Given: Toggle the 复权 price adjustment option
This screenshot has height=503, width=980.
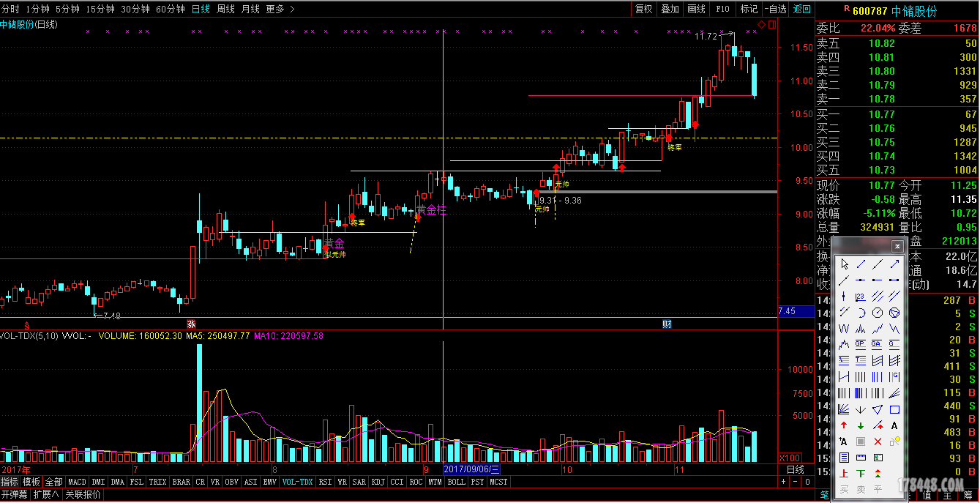Looking at the screenshot, I should 643,9.
